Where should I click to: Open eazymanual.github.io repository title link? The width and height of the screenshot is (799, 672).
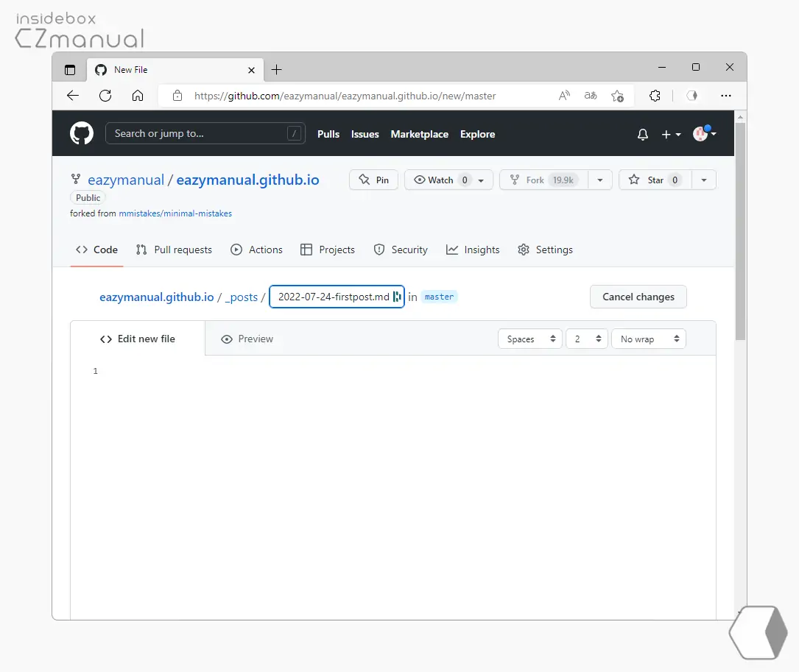247,180
